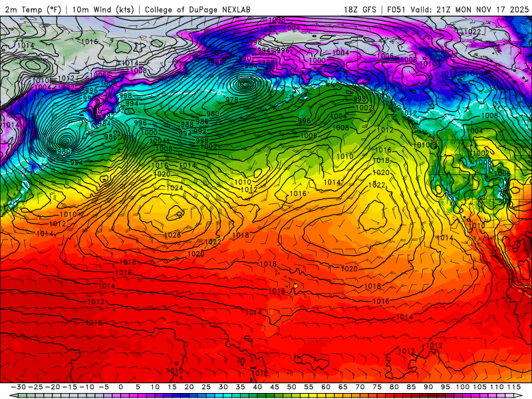Click the 85 color scale label
The width and height of the screenshot is (532, 399).
[411, 387]
